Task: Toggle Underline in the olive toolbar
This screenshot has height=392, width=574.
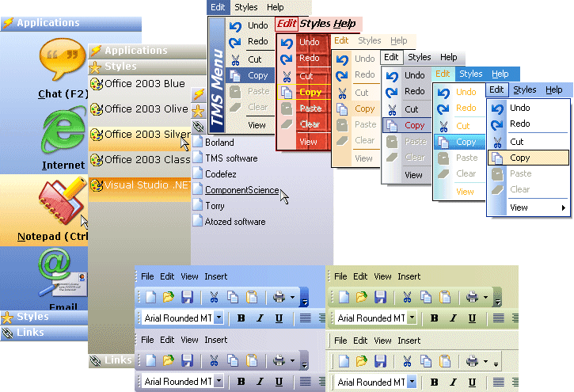Action: [472, 318]
